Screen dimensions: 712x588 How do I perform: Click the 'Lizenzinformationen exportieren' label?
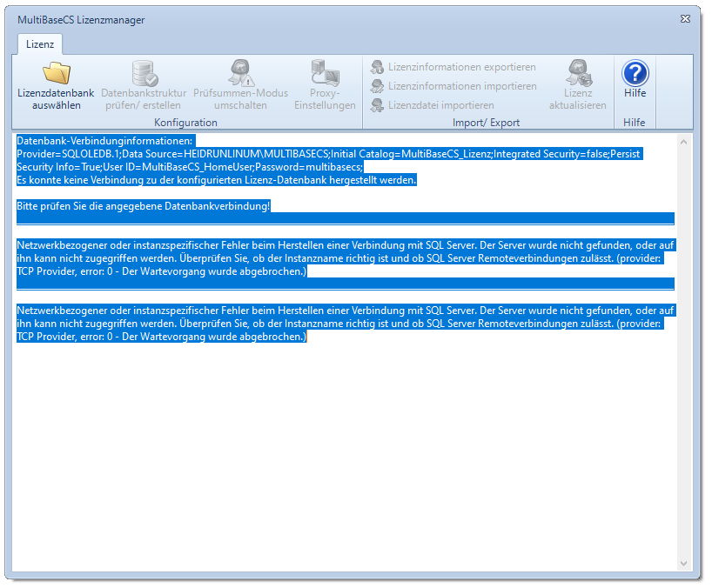[462, 67]
